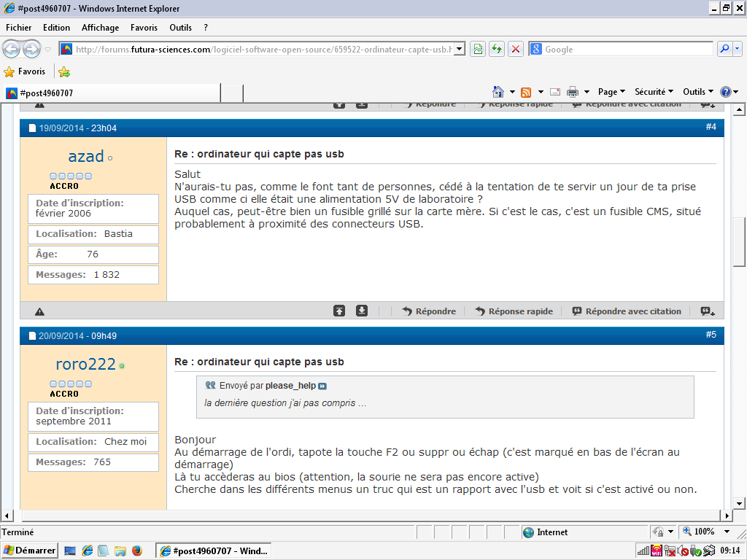Screen dimensions: 747x560
Task: Open a new blank tab
Action: pyautogui.click(x=232, y=93)
